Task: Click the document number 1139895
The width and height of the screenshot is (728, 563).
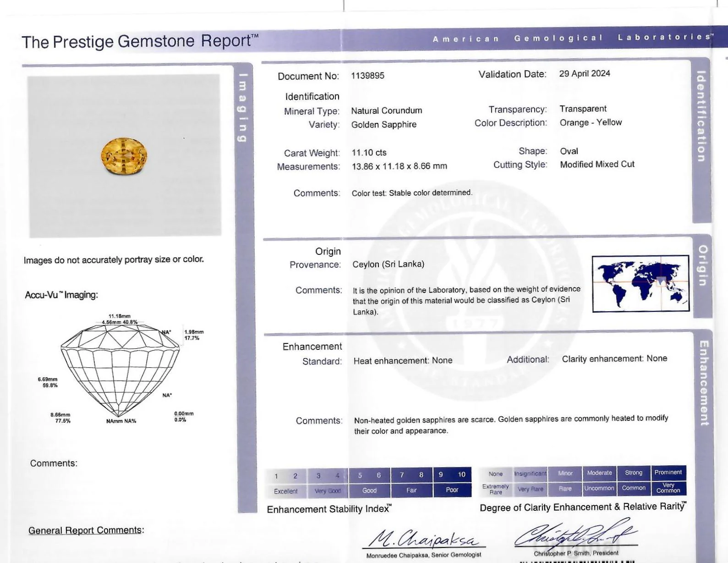Action: click(x=368, y=76)
